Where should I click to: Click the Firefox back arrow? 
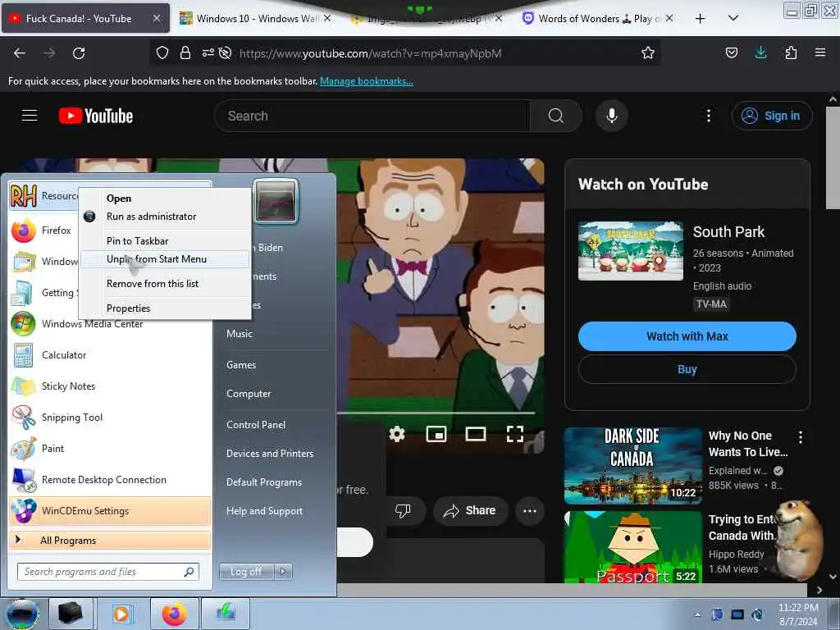tap(20, 53)
